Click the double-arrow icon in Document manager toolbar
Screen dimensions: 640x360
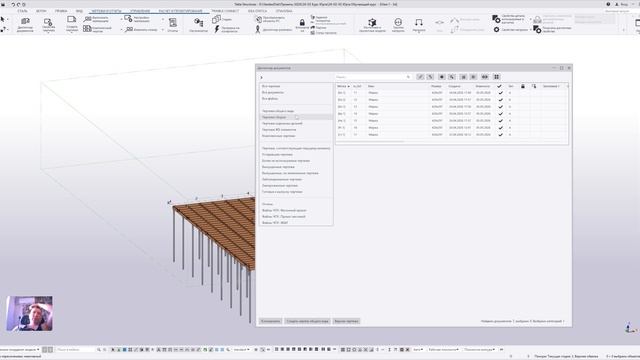click(484, 77)
